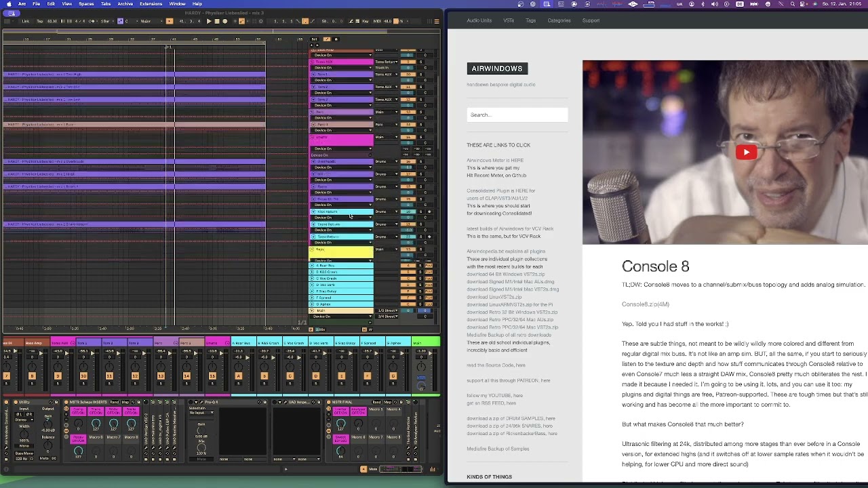Click Pro-Q 4 Mix knob

pos(201,447)
